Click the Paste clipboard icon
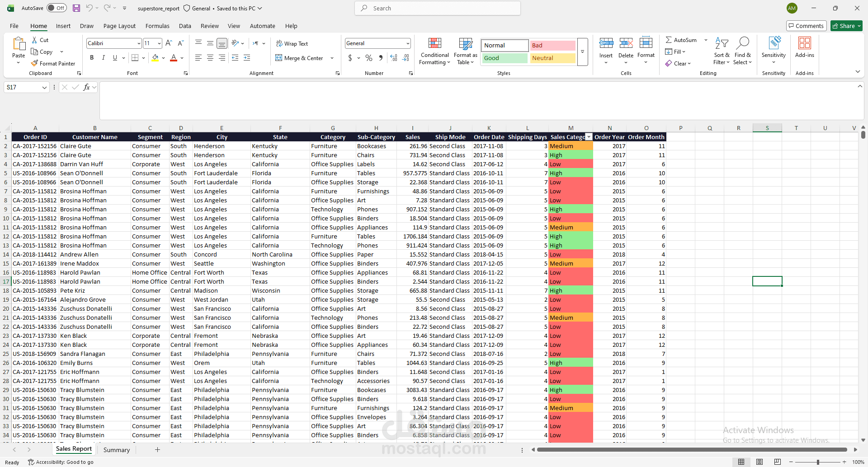This screenshot has width=868, height=467. click(19, 44)
